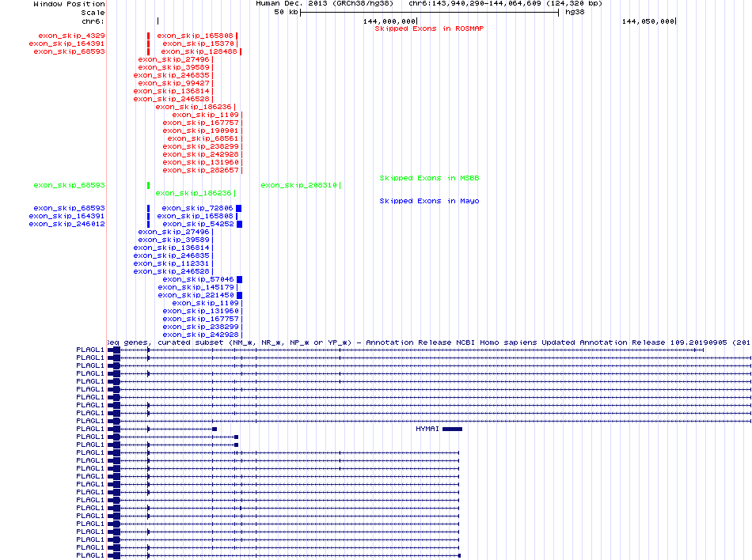Click the blue exon_skip_112331 feature
The image size is (752, 560).
point(172,263)
